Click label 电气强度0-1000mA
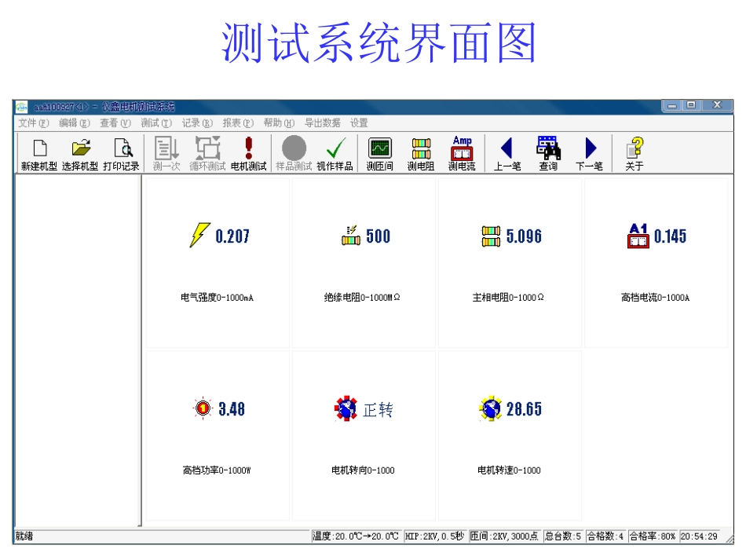The height and width of the screenshot is (560, 746). (x=217, y=298)
